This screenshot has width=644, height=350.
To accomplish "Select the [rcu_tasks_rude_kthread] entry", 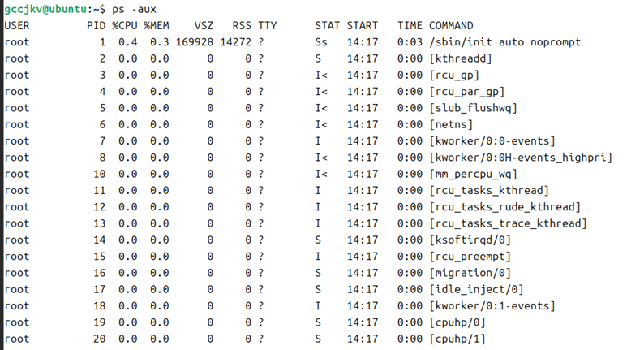I will tap(504, 207).
